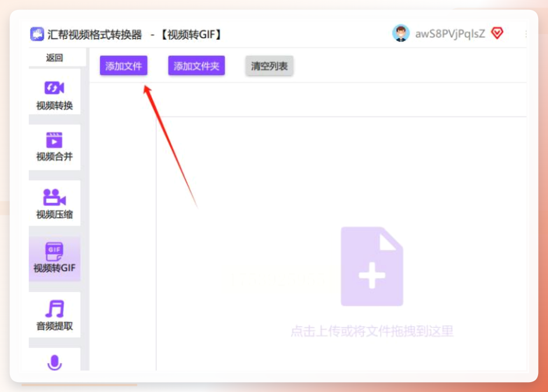Click the 添加文件夹 button
Viewport: 548px width, 392px height.
click(196, 66)
